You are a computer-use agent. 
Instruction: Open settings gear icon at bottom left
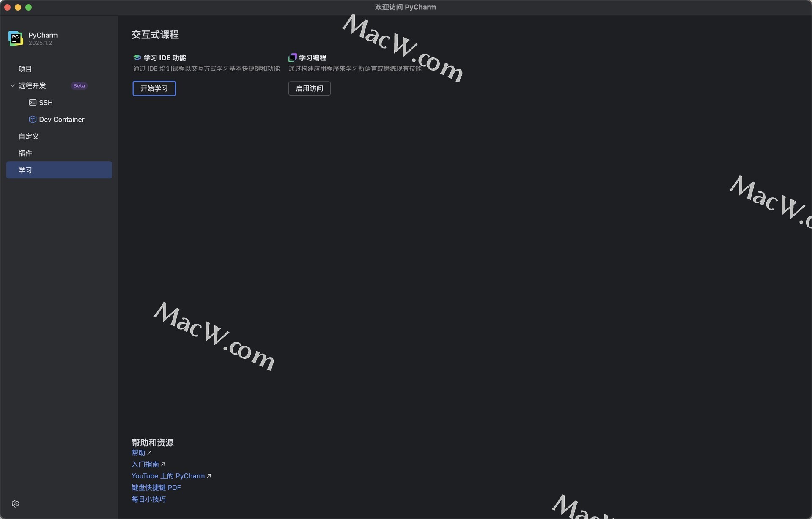tap(15, 504)
